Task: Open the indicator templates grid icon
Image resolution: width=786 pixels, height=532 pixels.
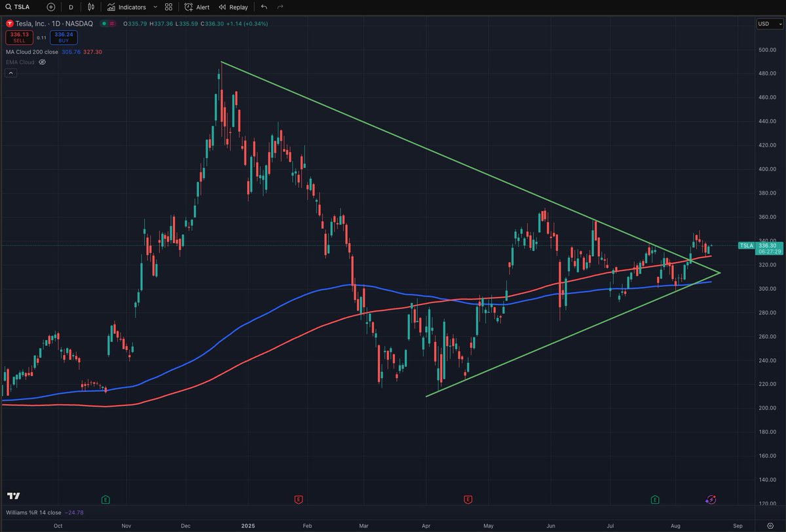Action: coord(169,7)
